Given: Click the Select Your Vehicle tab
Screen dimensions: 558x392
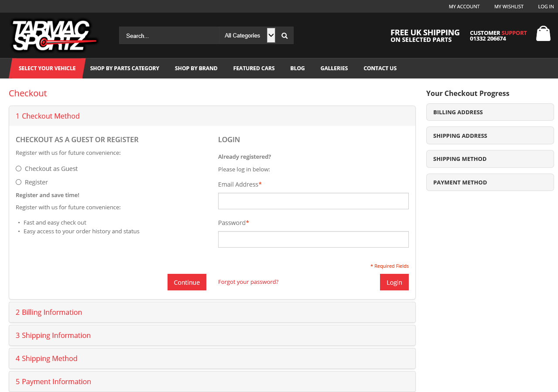Looking at the screenshot, I should [x=47, y=68].
